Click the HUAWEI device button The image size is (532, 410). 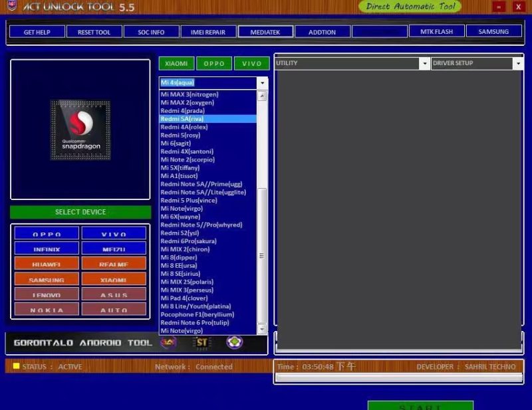[47, 264]
